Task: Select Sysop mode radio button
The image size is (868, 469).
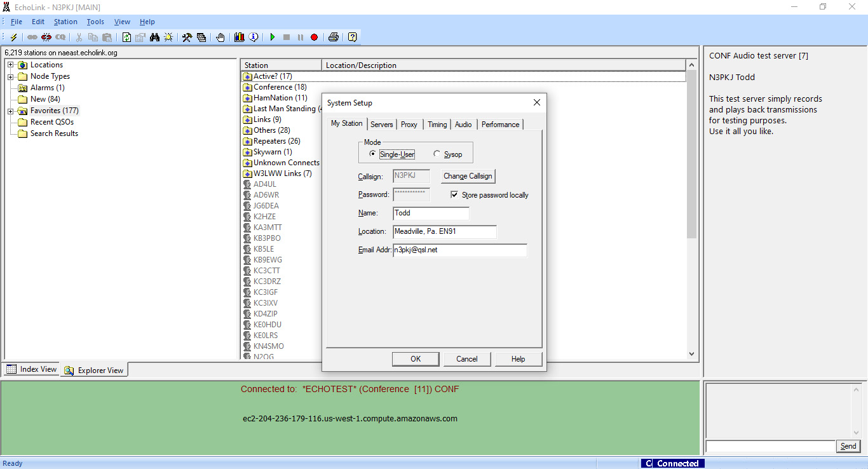Action: point(437,154)
